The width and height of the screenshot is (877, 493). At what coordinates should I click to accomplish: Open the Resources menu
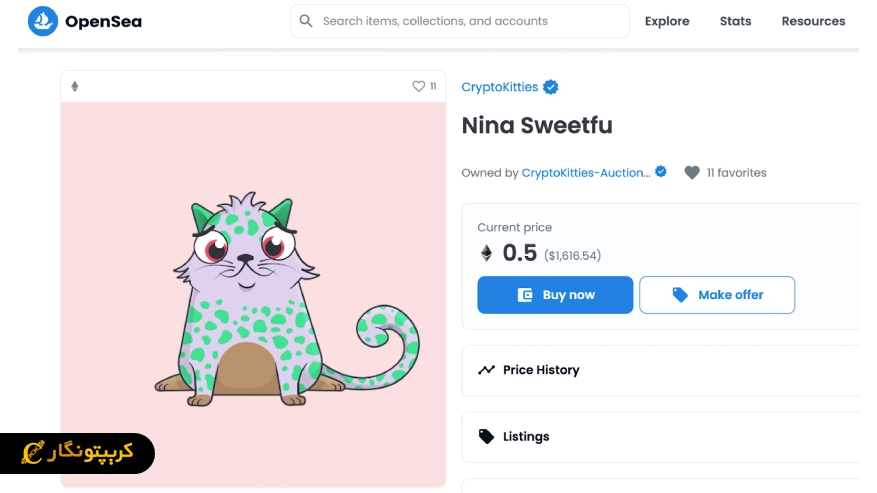(x=813, y=21)
